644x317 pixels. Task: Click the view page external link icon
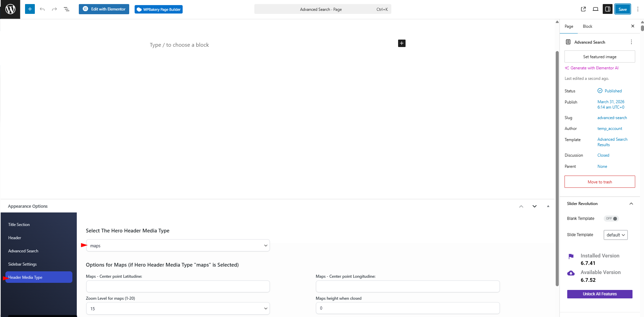pos(583,9)
